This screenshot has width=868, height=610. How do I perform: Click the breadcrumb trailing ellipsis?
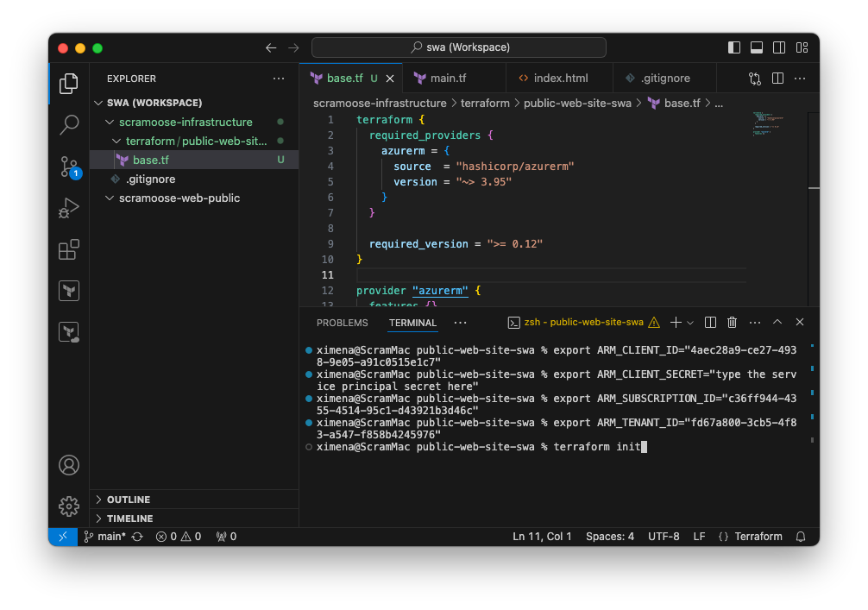719,104
